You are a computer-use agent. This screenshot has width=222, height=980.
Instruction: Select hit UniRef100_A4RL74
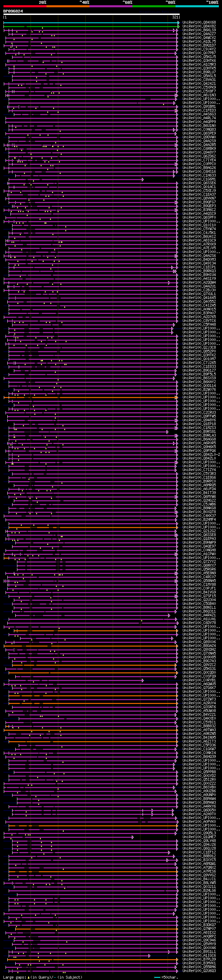tap(199, 118)
